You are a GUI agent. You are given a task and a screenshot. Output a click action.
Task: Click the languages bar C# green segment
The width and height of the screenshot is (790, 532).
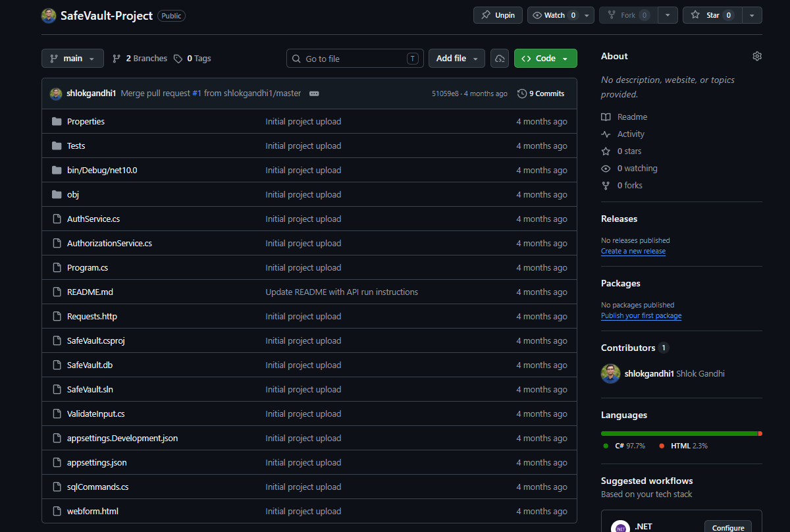[679, 433]
